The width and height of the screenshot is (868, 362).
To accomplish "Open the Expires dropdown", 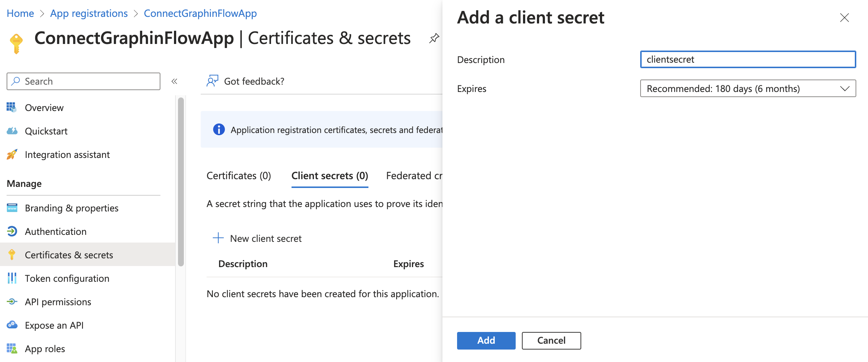I will coord(748,88).
